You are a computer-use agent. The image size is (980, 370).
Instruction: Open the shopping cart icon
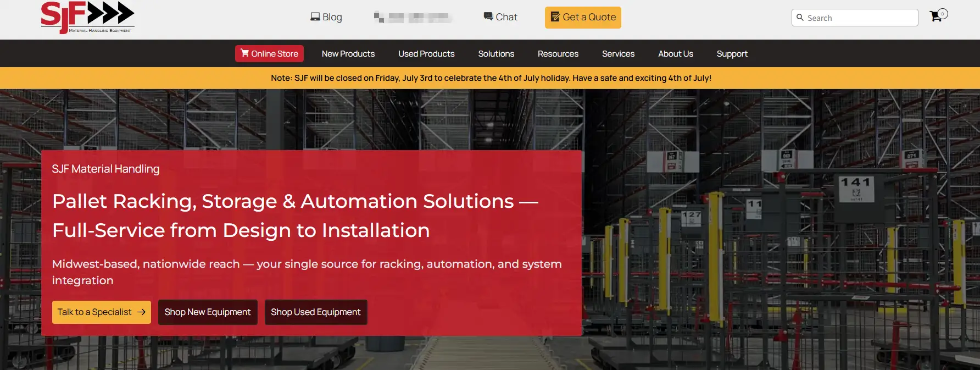[938, 15]
